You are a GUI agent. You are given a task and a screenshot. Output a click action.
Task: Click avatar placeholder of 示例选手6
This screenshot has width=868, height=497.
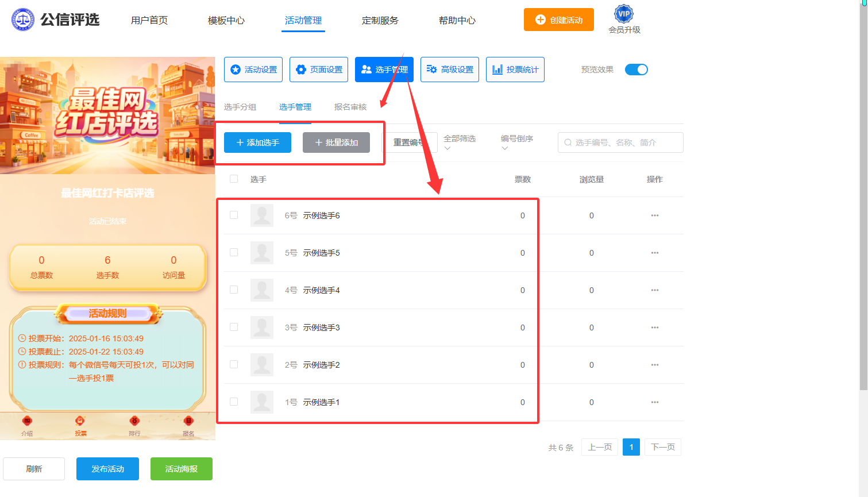(262, 215)
